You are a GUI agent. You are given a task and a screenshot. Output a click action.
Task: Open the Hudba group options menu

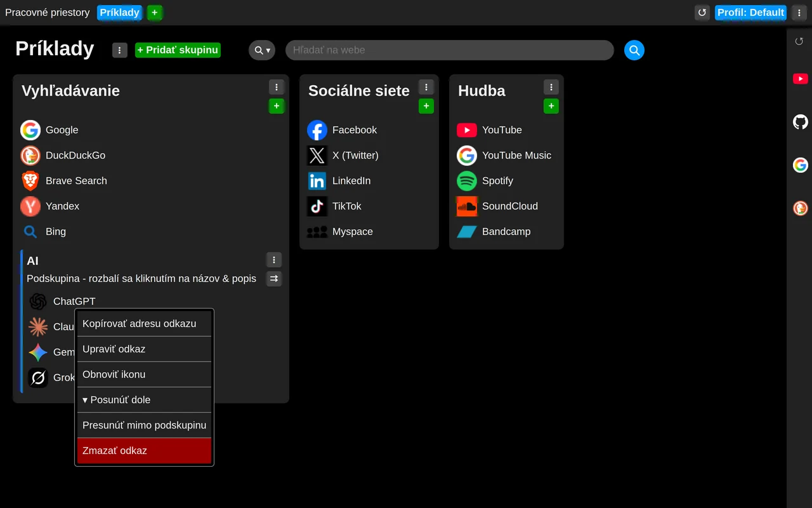(x=551, y=87)
